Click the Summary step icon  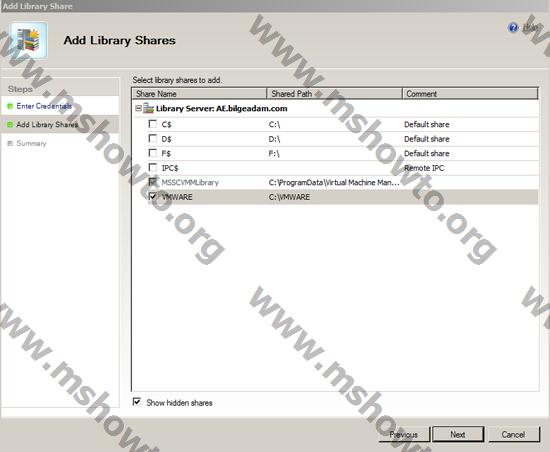point(10,143)
